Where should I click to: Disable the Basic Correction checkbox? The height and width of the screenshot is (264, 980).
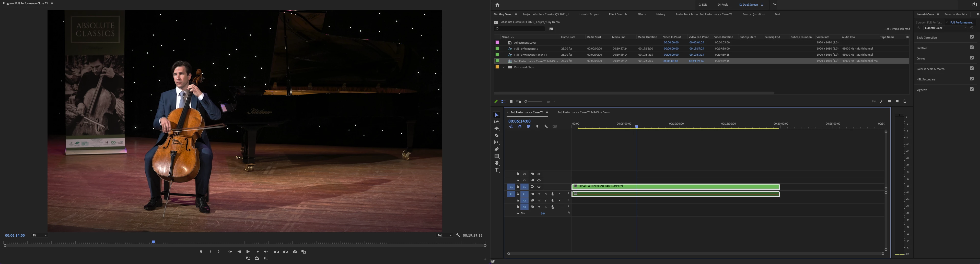(x=972, y=37)
